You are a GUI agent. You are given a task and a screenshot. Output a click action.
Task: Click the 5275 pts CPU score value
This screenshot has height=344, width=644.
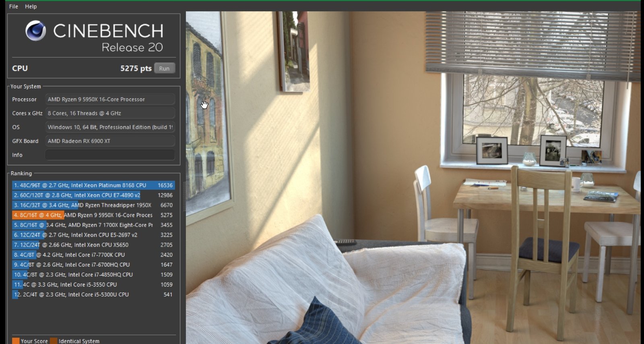[136, 68]
